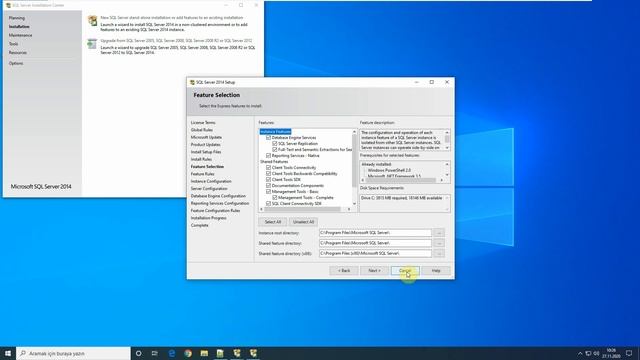Click Shared feature directory (x86) field
Viewport: 640px width, 360px height.
[375, 253]
